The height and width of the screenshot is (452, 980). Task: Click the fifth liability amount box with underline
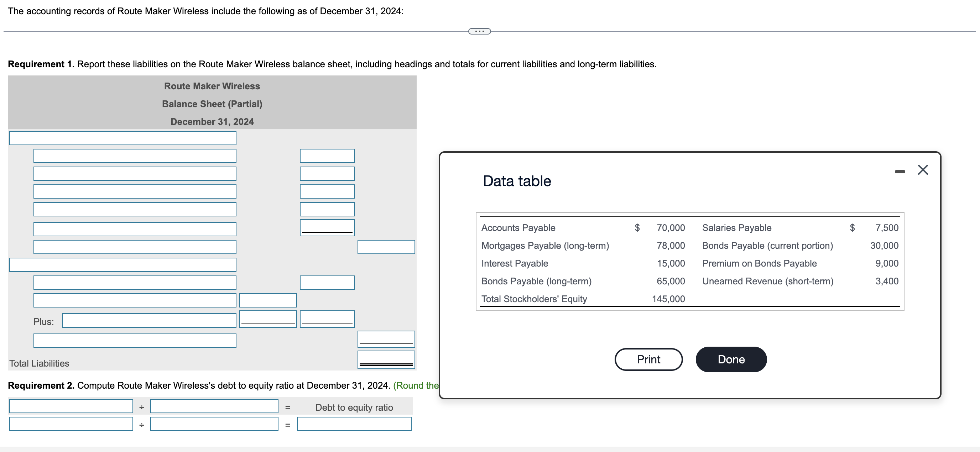327,227
